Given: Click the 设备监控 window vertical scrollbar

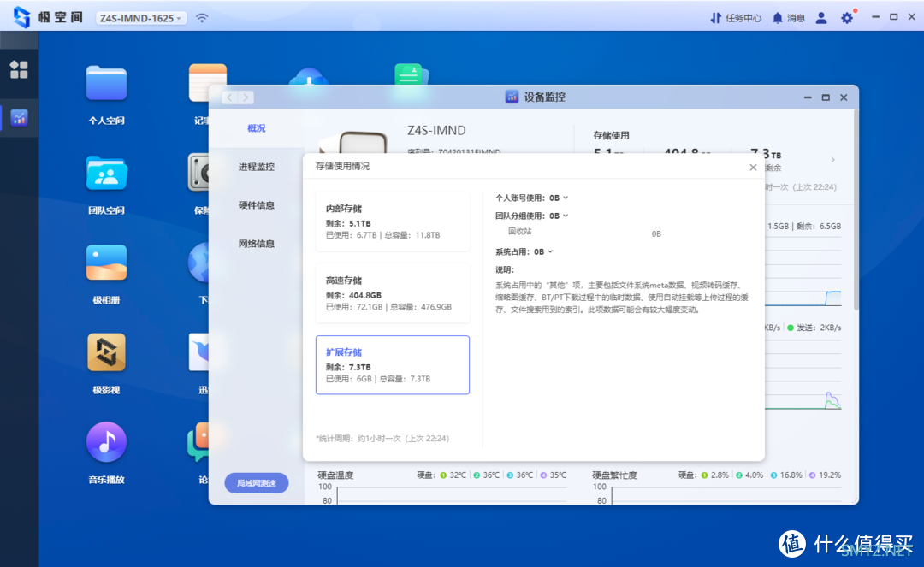Looking at the screenshot, I should tap(856, 212).
